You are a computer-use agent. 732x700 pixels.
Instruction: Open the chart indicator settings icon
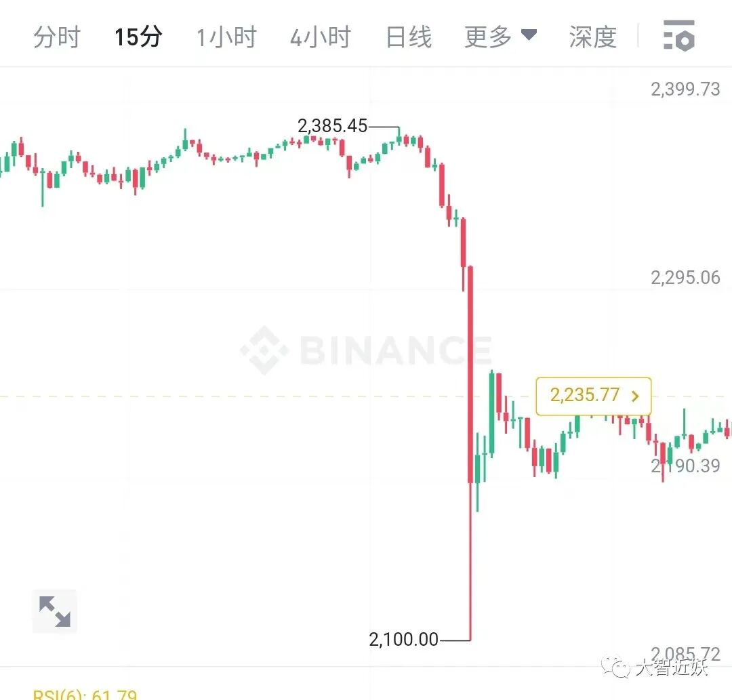[678, 35]
